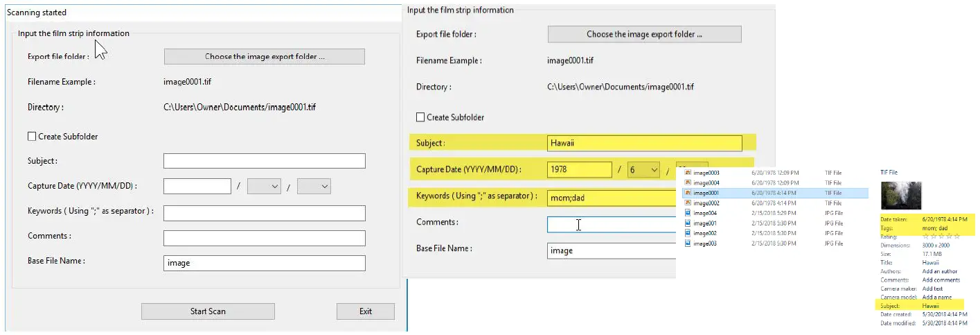Click the image001 JPG file icon
The height and width of the screenshot is (335, 980).
click(688, 223)
